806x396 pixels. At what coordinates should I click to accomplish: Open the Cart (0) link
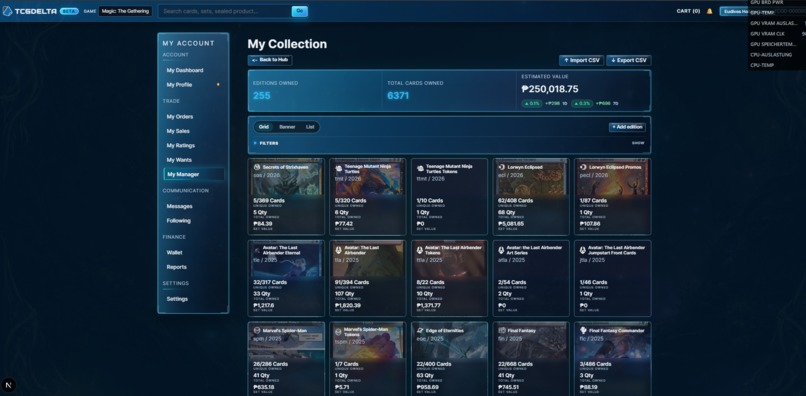[x=688, y=11]
